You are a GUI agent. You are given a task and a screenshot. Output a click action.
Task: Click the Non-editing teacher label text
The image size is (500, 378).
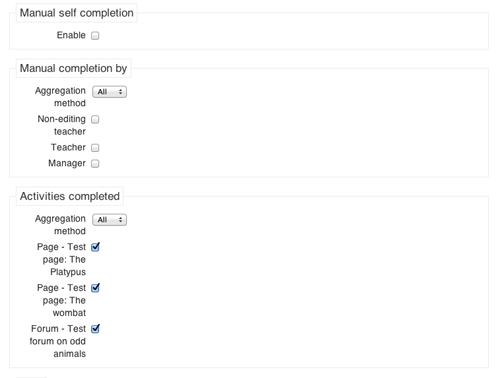coord(62,125)
